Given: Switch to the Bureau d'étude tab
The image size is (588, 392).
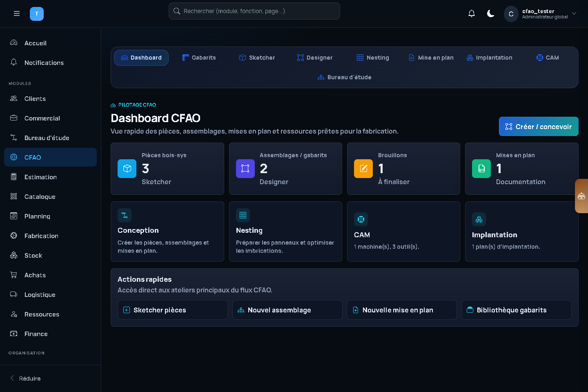Looking at the screenshot, I should (x=345, y=77).
